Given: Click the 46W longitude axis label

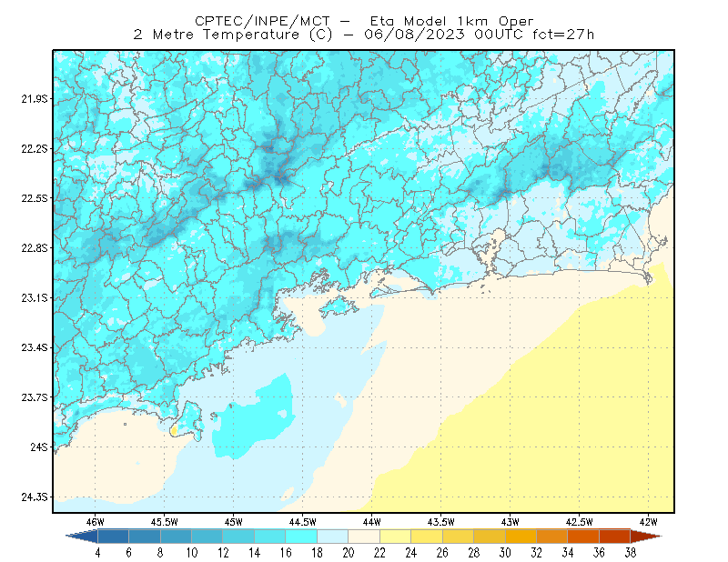Looking at the screenshot, I should (96, 522).
